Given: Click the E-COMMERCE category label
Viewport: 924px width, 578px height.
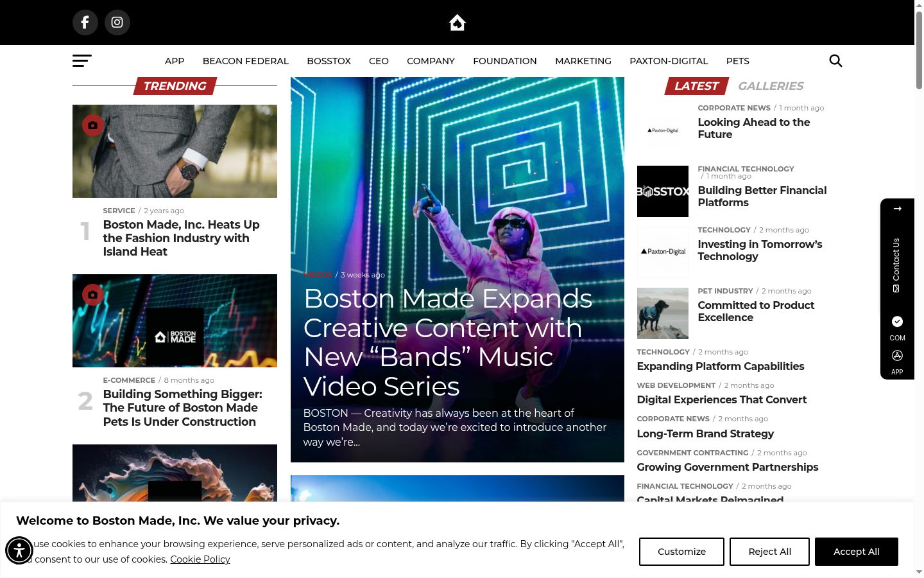Looking at the screenshot, I should coord(129,380).
